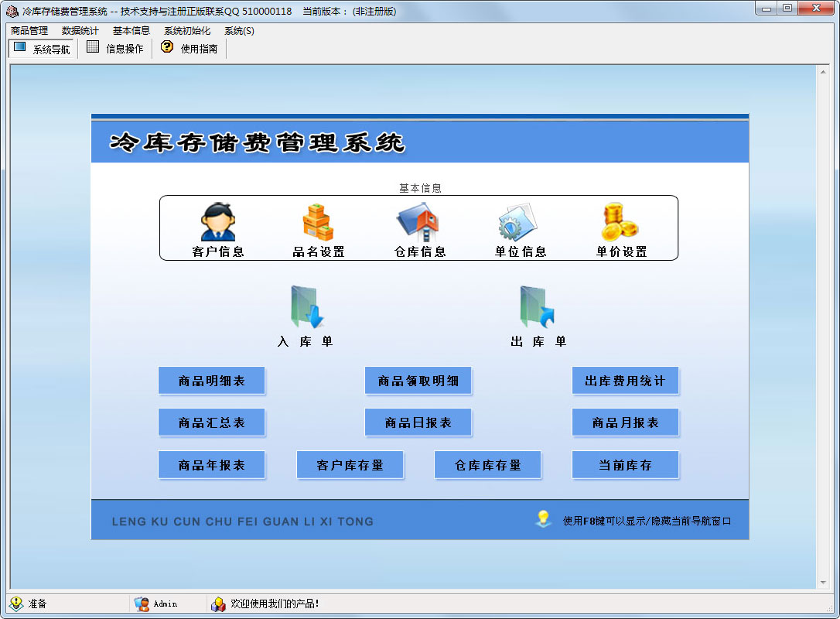The image size is (840, 619).
Task: Open the 系统初始化 menu
Action: point(187,30)
